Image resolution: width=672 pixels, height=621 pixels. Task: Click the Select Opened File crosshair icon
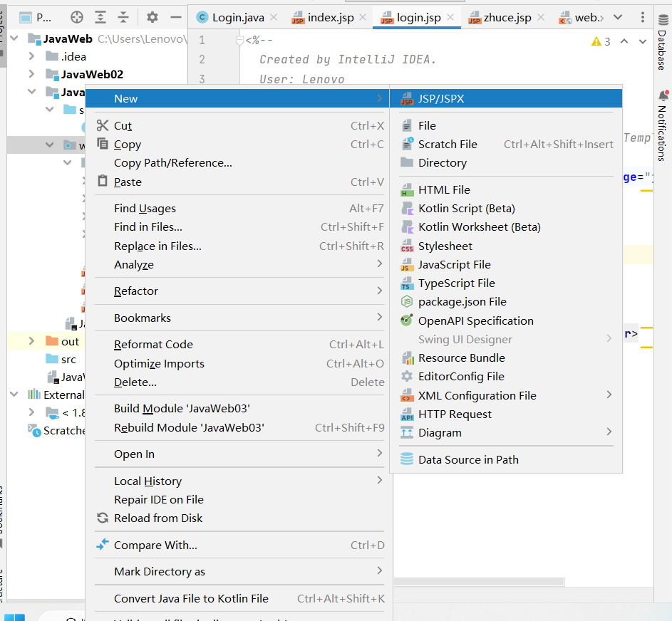pyautogui.click(x=77, y=17)
